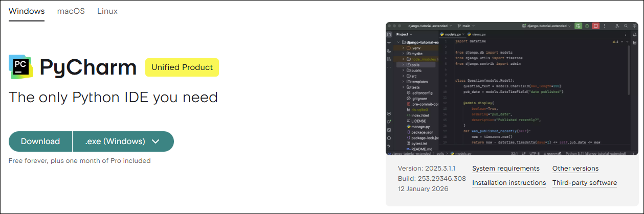Click the PyCharm logo icon
The image size is (644, 214).
20,67
